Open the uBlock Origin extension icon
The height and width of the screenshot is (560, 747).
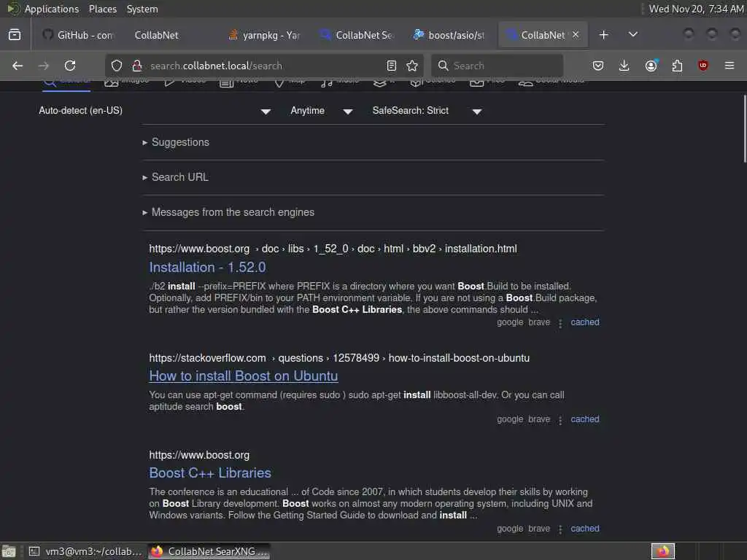[x=703, y=66]
